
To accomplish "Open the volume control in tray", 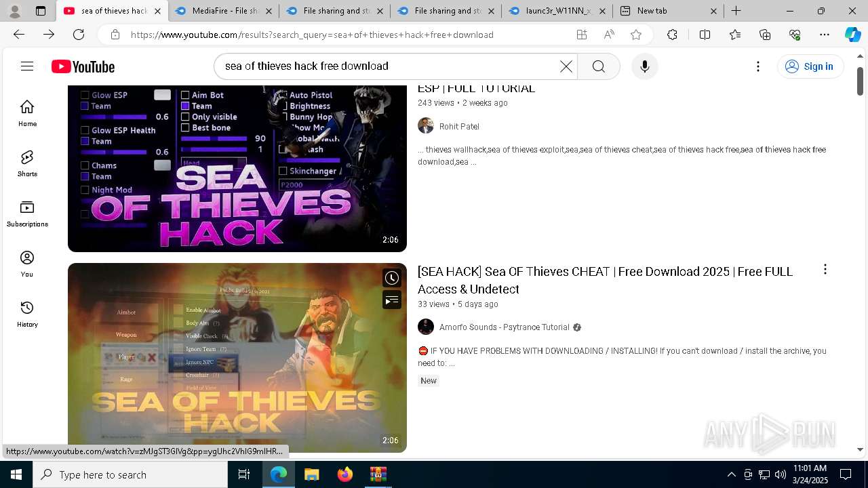I will click(x=780, y=474).
